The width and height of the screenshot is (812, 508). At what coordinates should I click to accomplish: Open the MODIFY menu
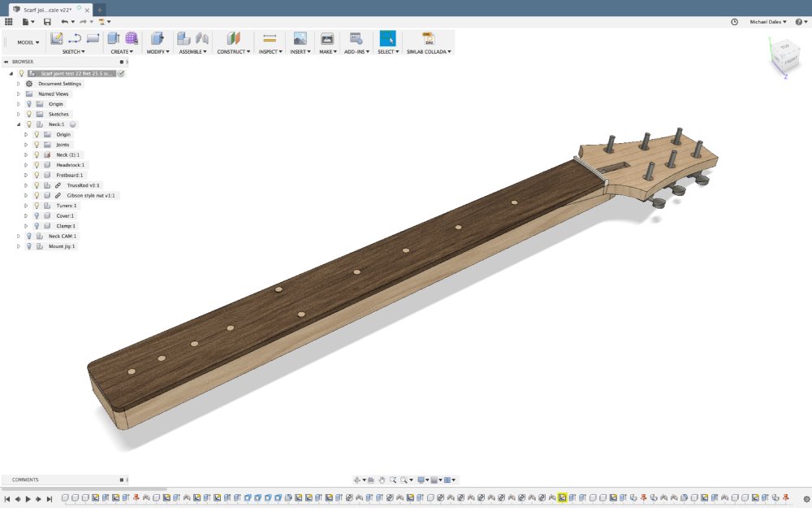[158, 52]
